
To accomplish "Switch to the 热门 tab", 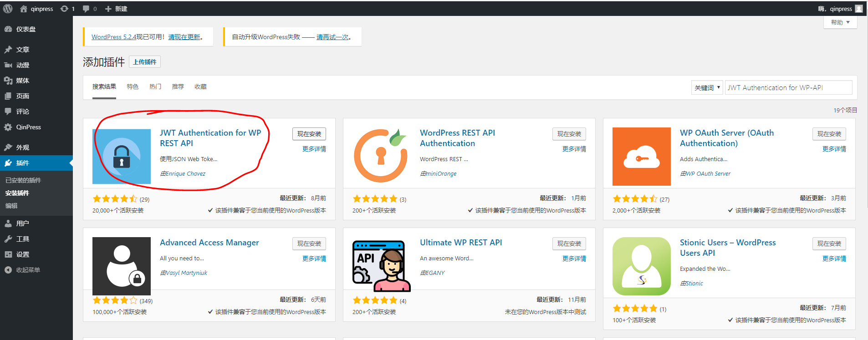I will (x=155, y=86).
